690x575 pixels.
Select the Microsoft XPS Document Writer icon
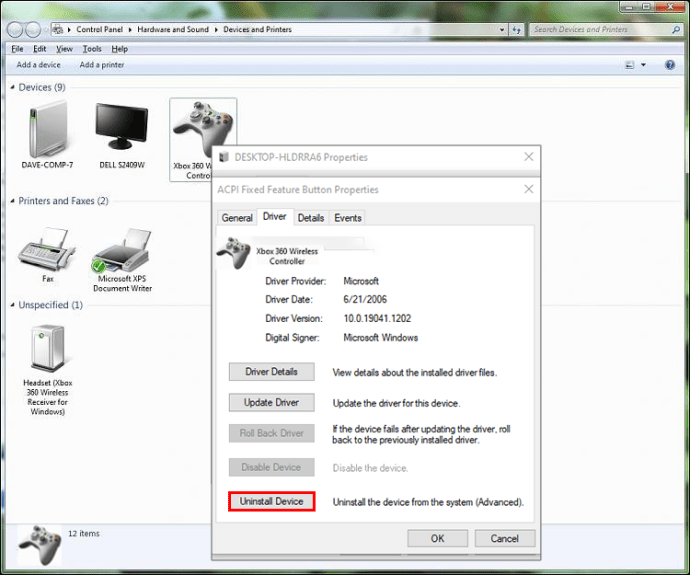coord(122,250)
